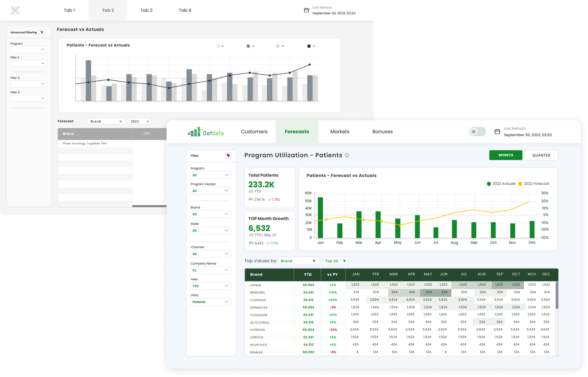This screenshot has height=377, width=588.
Task: Click the Advanced Filtering clear icon
Action: [42, 32]
